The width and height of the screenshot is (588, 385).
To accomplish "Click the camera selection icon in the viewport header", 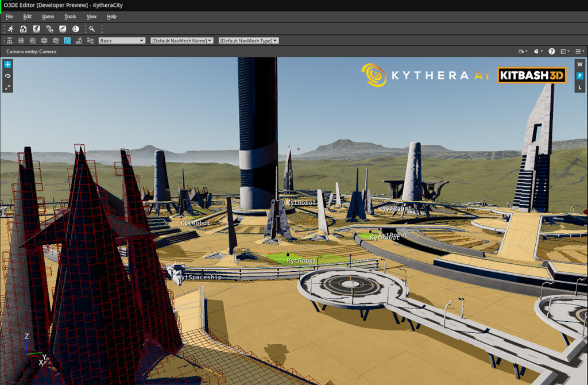I will tap(520, 51).
